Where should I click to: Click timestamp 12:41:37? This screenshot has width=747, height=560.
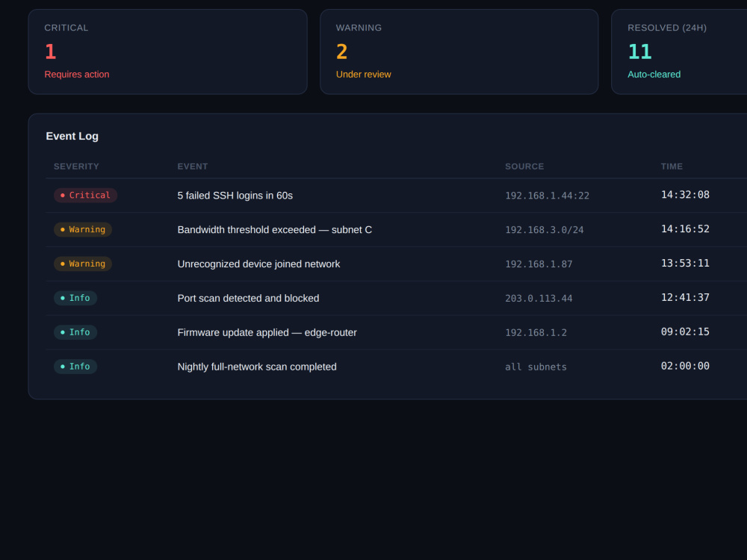pos(685,298)
